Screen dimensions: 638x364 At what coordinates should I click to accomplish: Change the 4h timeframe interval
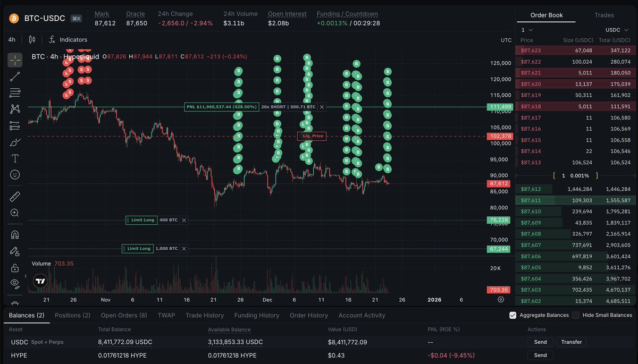point(12,39)
